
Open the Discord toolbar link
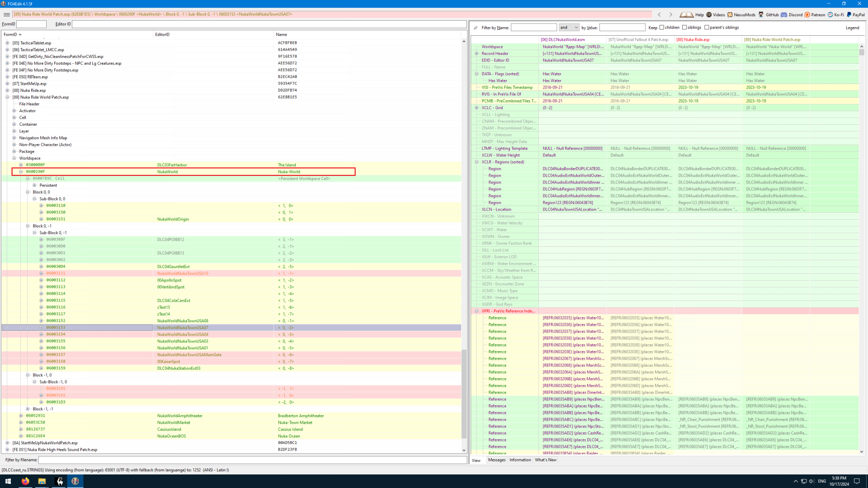pos(792,14)
